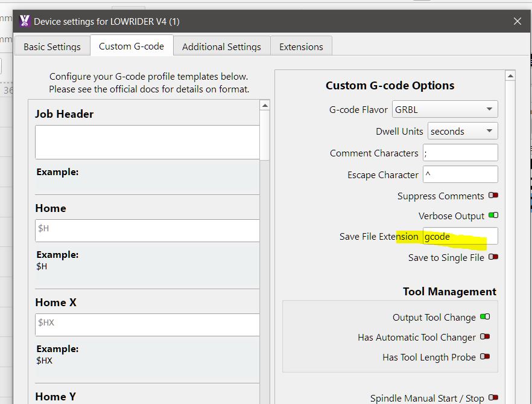Click the Job Header text box

[x=147, y=142]
